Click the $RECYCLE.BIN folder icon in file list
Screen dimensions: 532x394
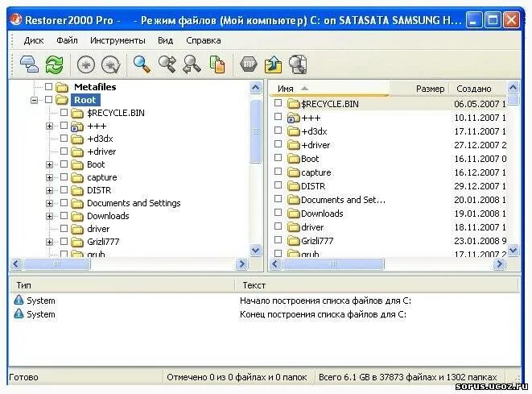[x=293, y=104]
